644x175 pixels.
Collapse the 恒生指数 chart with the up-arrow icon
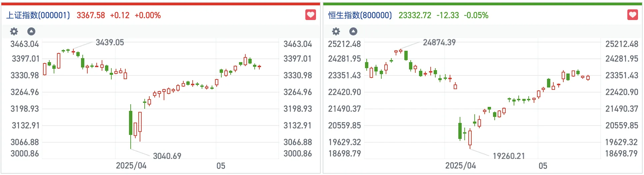coord(353,31)
